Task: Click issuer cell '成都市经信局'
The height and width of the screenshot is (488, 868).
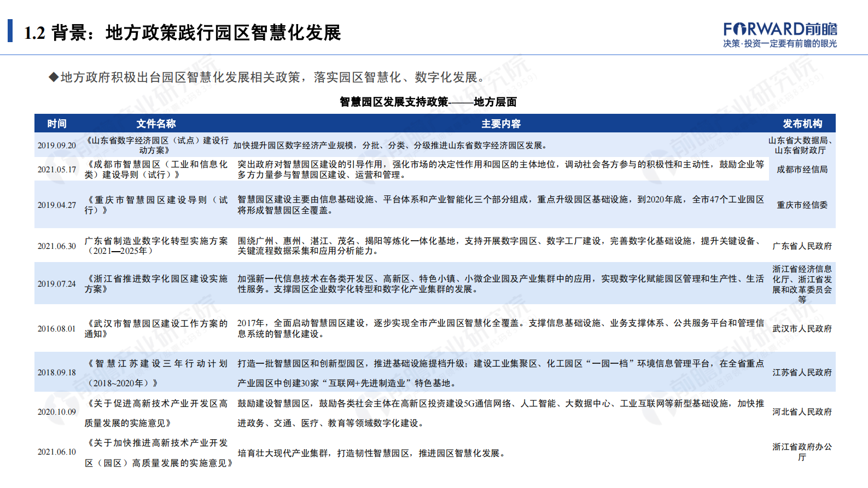Action: tap(802, 170)
